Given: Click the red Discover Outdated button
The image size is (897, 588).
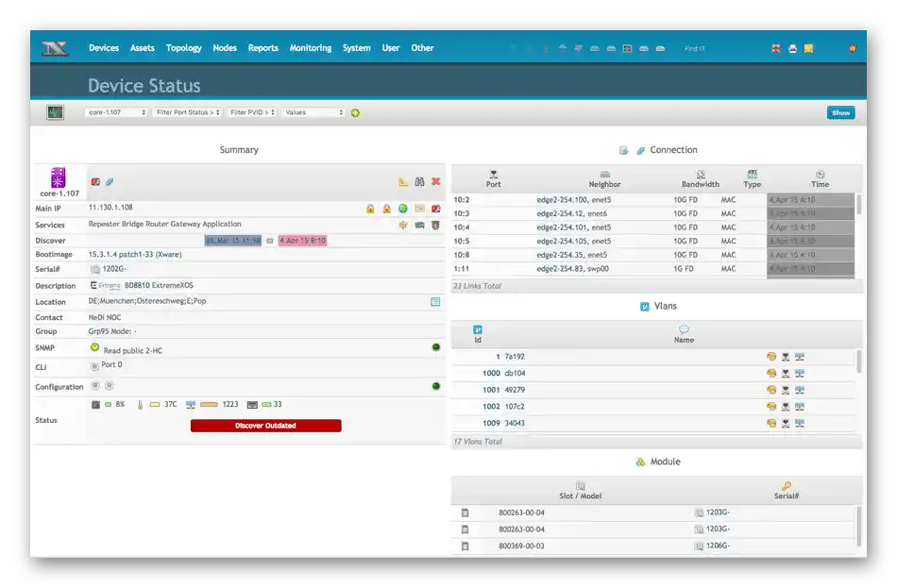Looking at the screenshot, I should click(266, 426).
